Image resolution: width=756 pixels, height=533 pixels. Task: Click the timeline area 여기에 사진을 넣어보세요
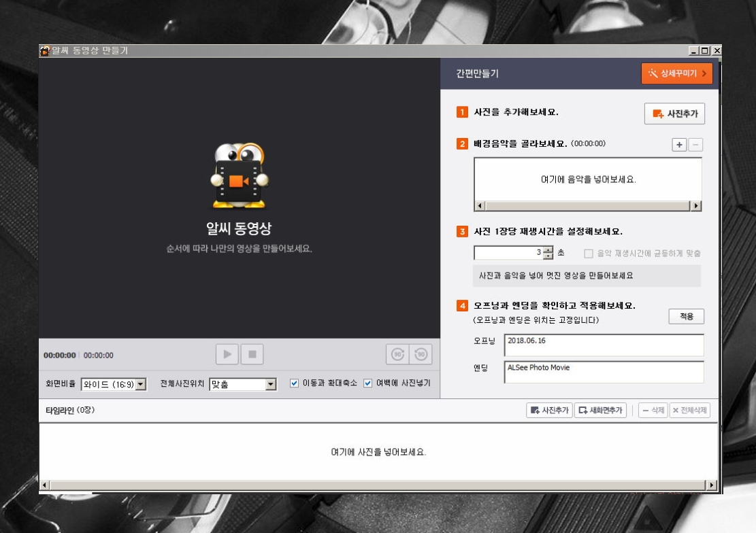[378, 451]
